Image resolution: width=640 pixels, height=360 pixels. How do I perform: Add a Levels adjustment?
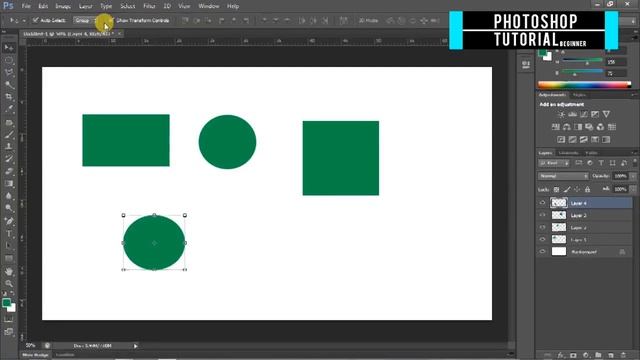pos(573,114)
